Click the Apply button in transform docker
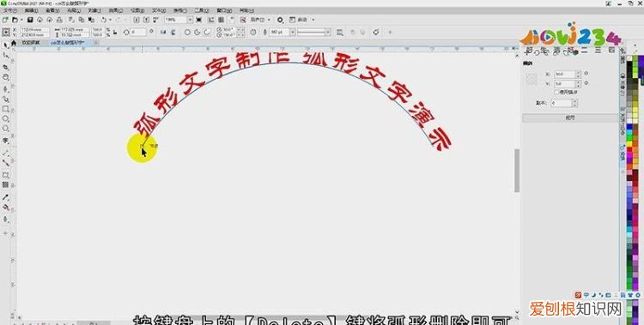Screen dimensions: 644x325 pos(569,117)
